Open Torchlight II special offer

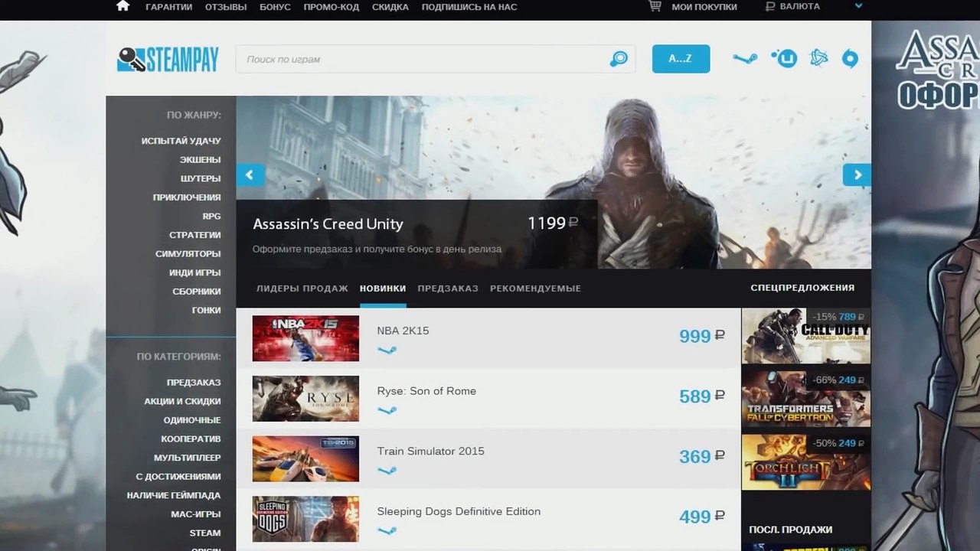coord(805,462)
